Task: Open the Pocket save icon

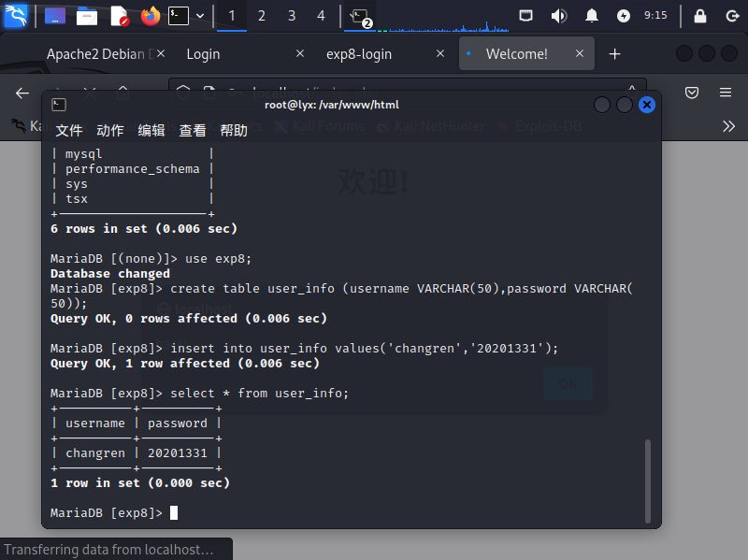Action: click(692, 93)
